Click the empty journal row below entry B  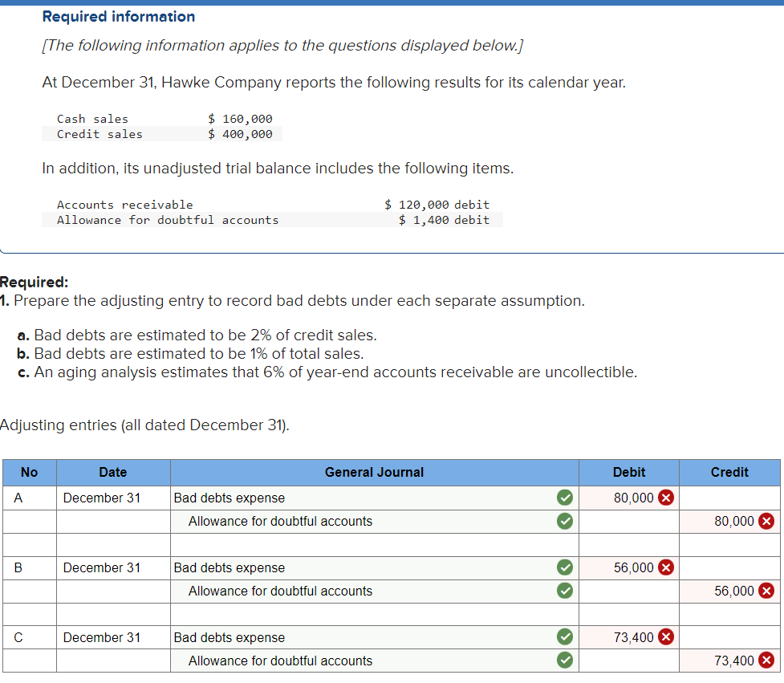click(391, 614)
